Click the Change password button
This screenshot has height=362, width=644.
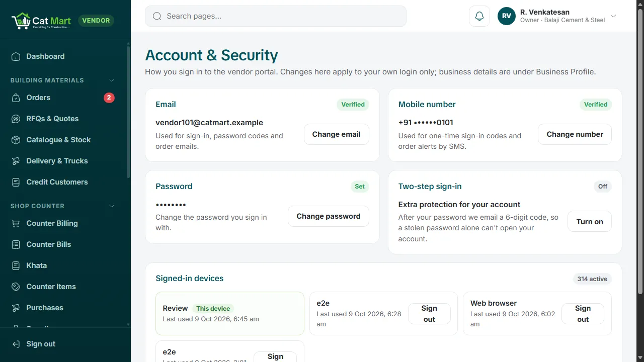pos(328,216)
